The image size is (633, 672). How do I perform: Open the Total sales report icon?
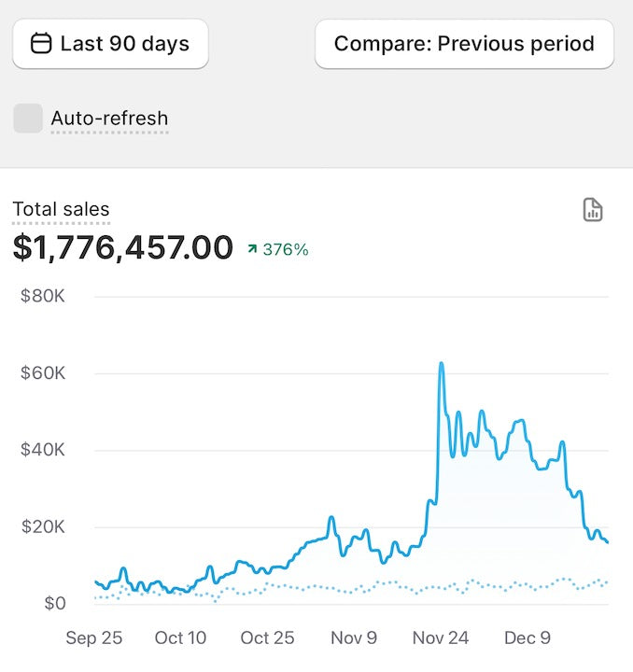coord(593,210)
